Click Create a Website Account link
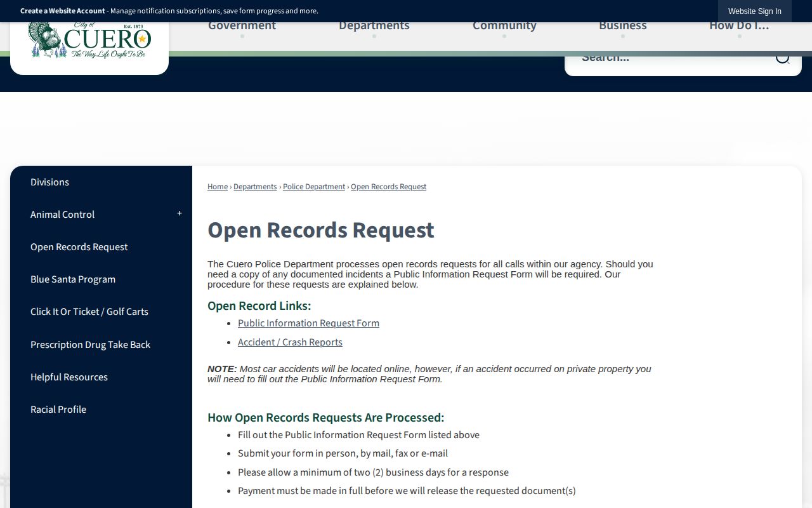 pyautogui.click(x=63, y=11)
